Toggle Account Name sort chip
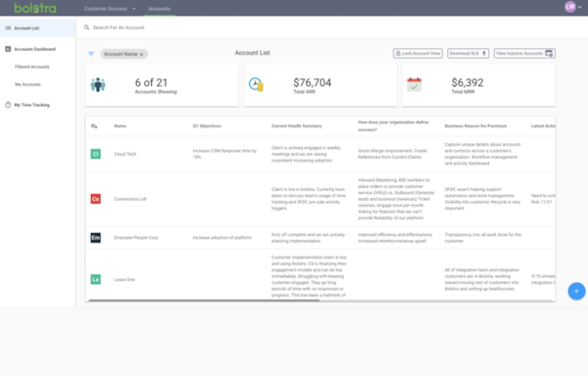Image resolution: width=588 pixels, height=376 pixels. (123, 54)
